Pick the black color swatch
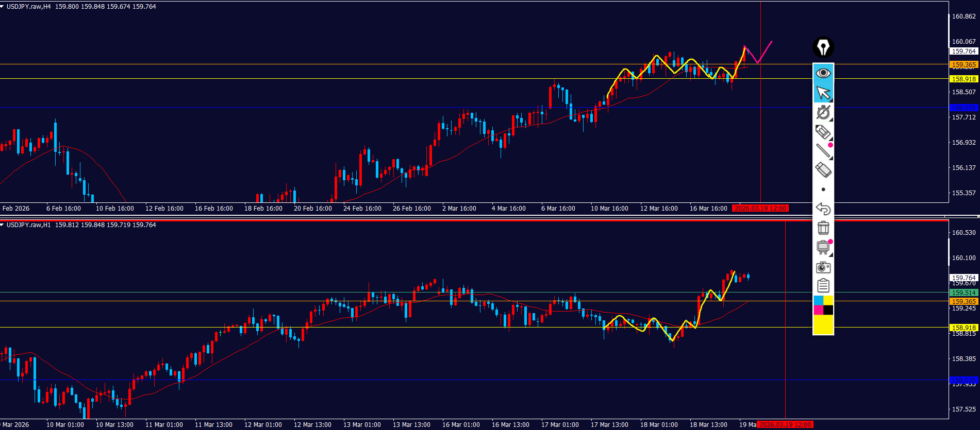The image size is (980, 430). [x=828, y=309]
